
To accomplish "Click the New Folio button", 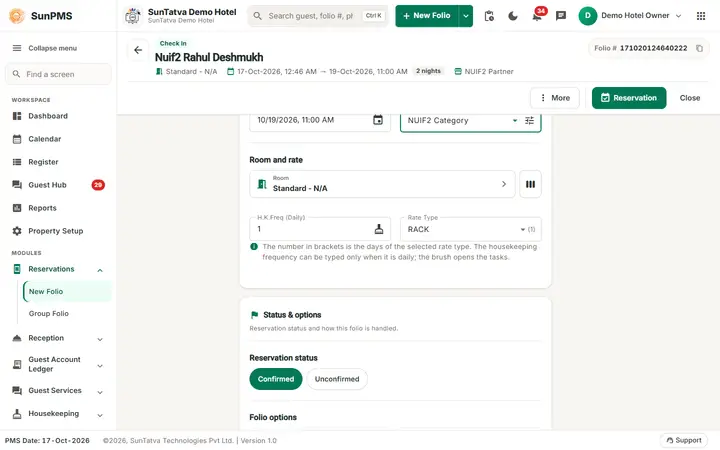I will 427,16.
